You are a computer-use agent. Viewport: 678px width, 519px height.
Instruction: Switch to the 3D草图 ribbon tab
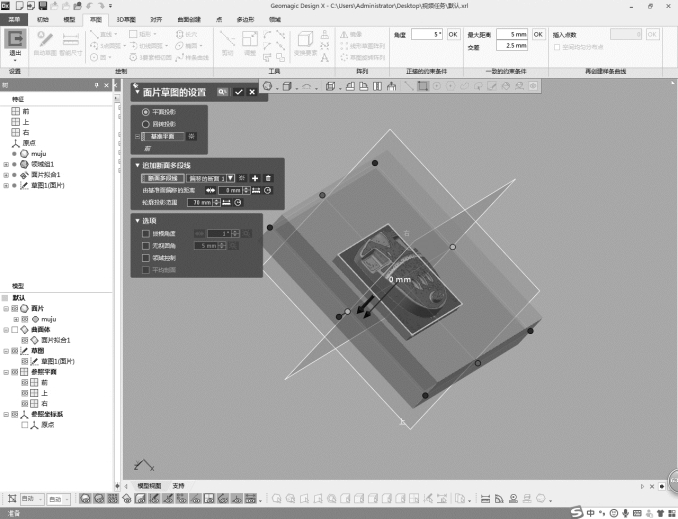[124, 19]
